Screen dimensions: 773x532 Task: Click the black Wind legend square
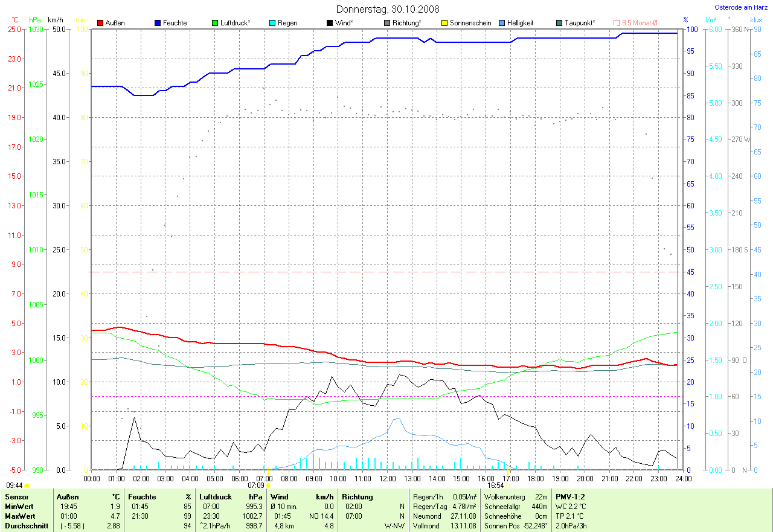click(330, 23)
